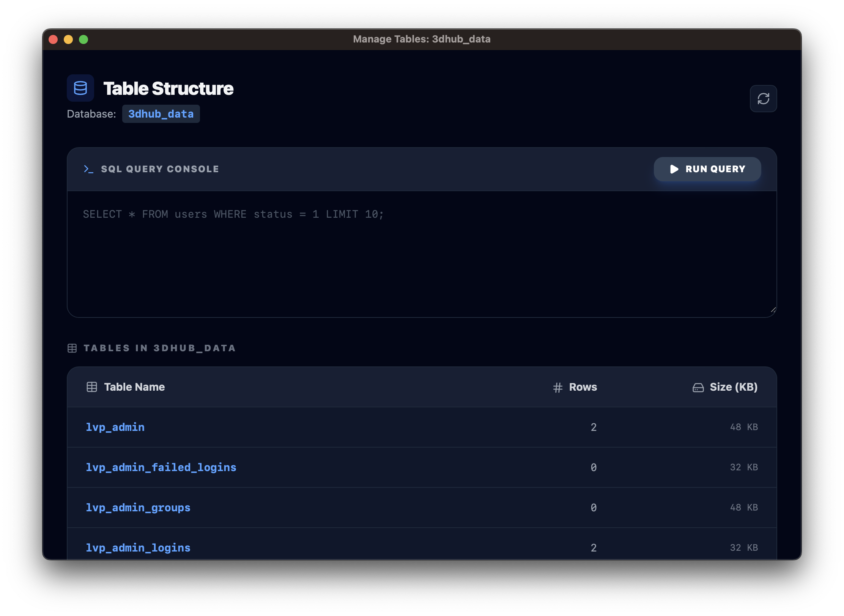The width and height of the screenshot is (844, 616).
Task: Open the lvp_admin table
Action: 115,427
